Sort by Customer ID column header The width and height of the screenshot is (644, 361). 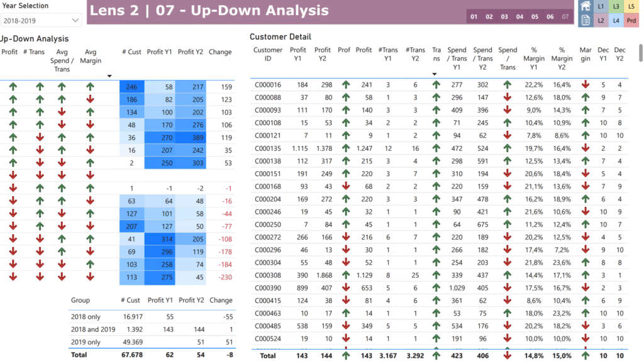(x=268, y=54)
